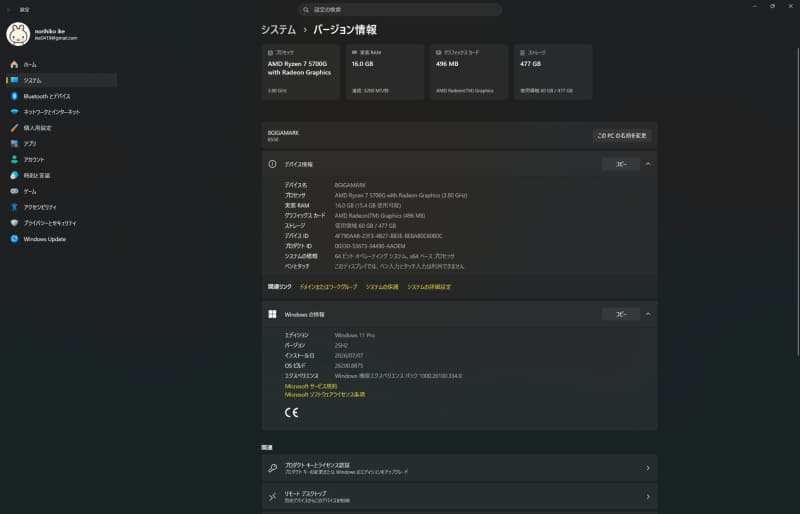Viewport: 800px width, 514px height.
Task: Select the OS ビルド number value
Action: pos(349,366)
